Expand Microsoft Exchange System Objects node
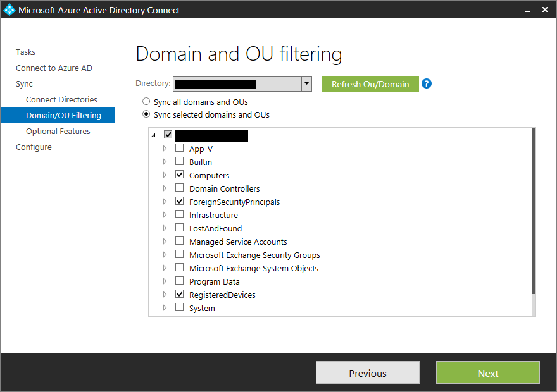The width and height of the screenshot is (557, 392). click(165, 268)
